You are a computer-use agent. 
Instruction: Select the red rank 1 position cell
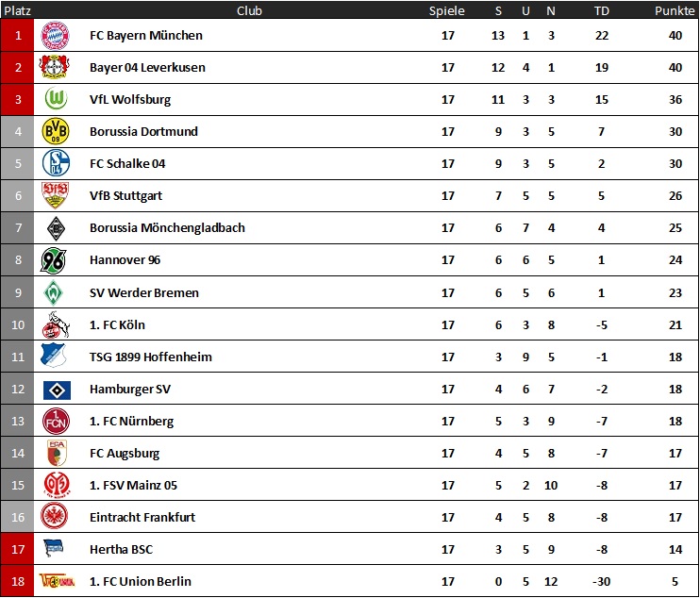tap(17, 36)
